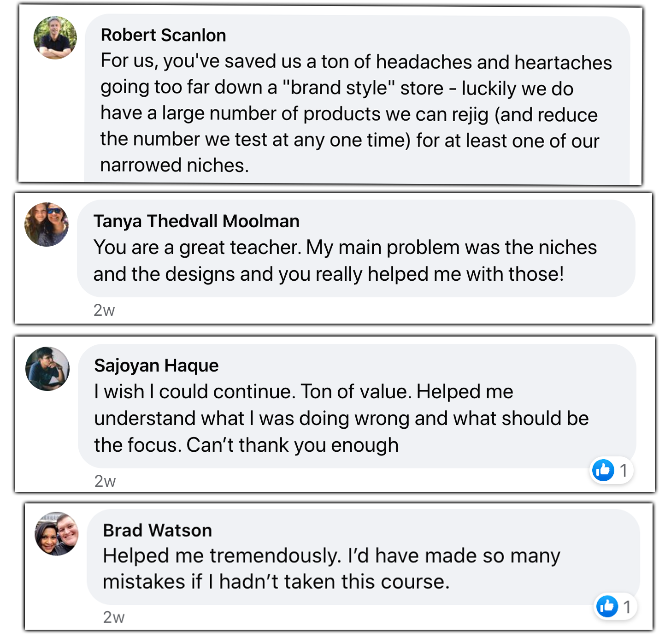The height and width of the screenshot is (644, 671).
Task: Open Robert Scanlon's profile via name
Action: [x=163, y=35]
